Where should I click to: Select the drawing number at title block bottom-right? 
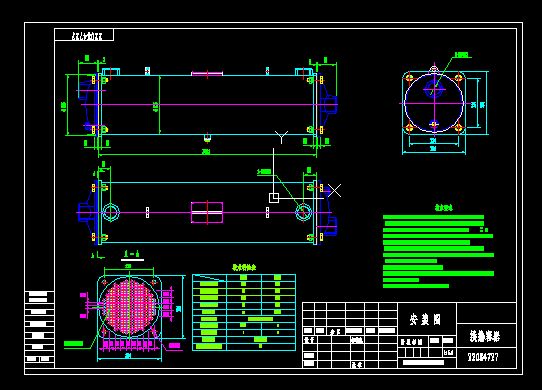[x=483, y=357]
